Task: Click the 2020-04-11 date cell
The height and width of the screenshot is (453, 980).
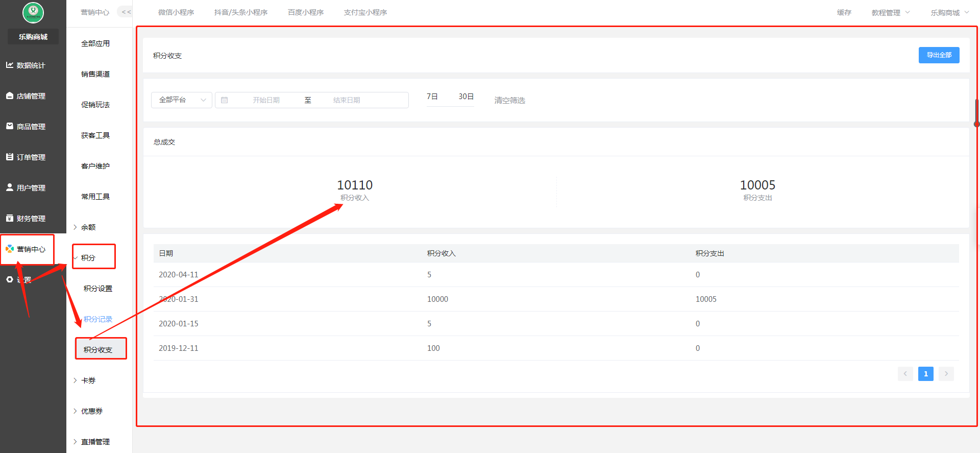Action: click(179, 275)
